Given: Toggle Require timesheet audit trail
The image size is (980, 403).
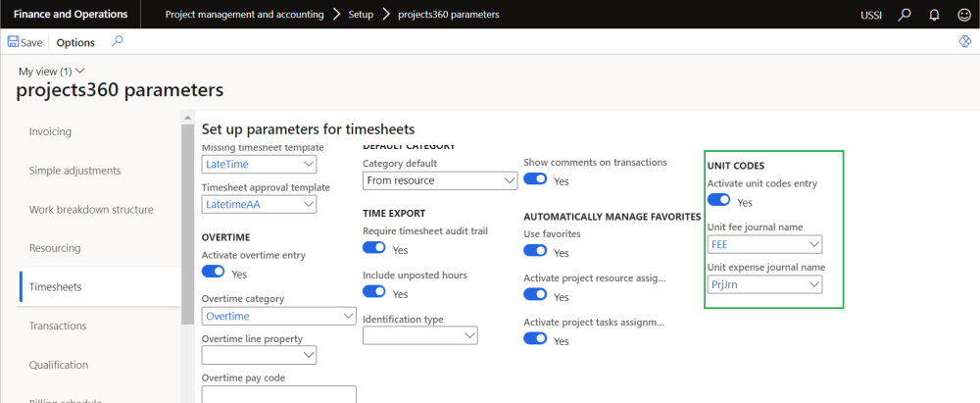Looking at the screenshot, I should (x=374, y=248).
